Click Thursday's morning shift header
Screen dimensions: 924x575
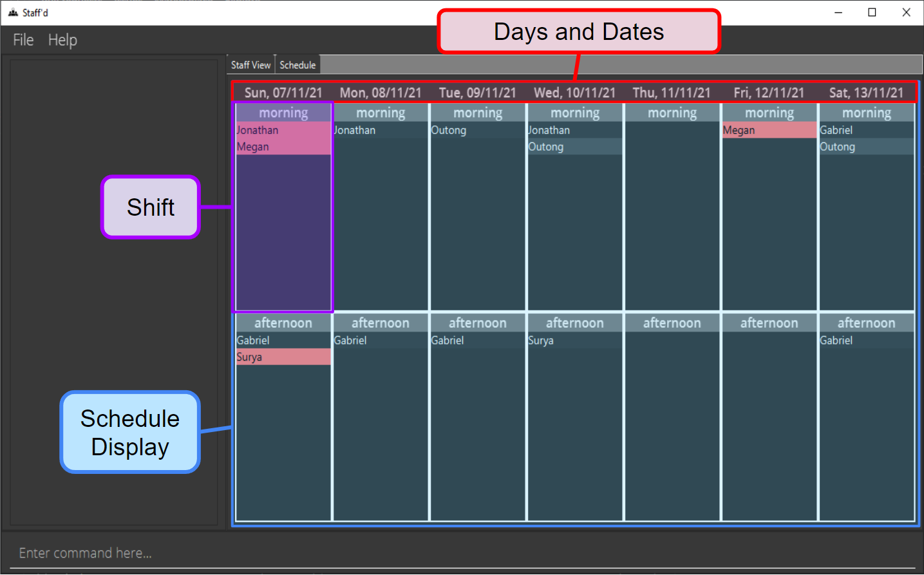(x=672, y=113)
